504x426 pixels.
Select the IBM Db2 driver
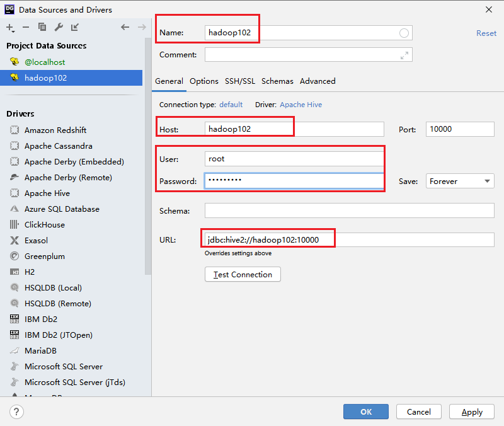(71, 319)
